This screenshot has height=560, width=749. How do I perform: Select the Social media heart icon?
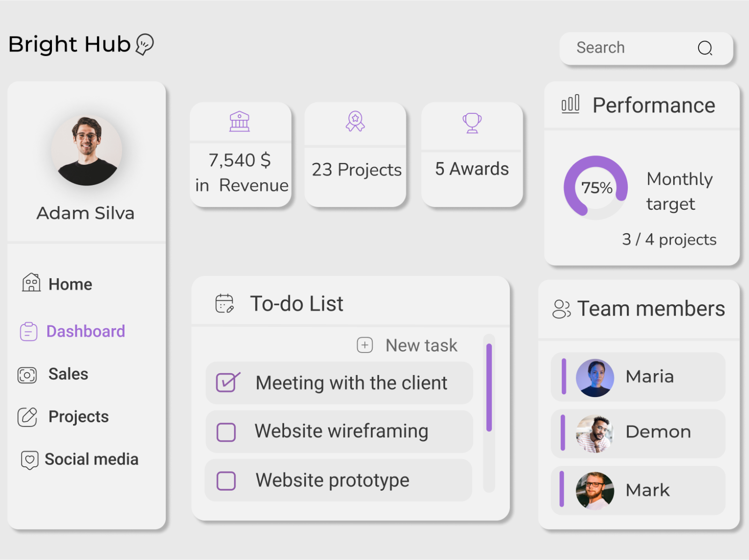click(x=29, y=459)
